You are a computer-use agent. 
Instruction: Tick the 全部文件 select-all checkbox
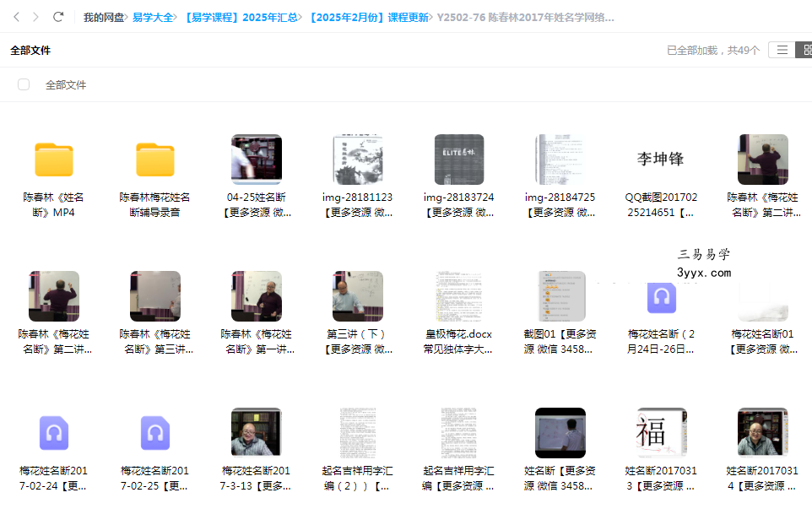24,84
